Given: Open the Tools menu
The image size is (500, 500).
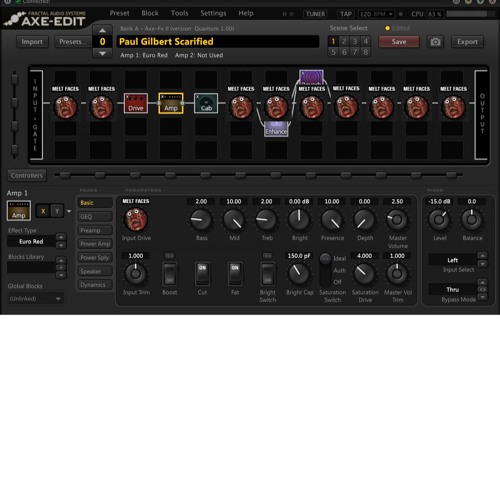Looking at the screenshot, I should [x=179, y=13].
